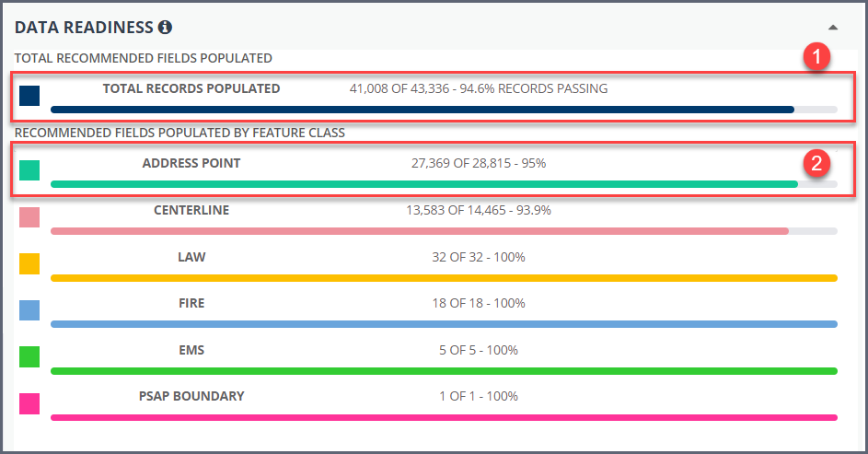Image resolution: width=868 pixels, height=454 pixels.
Task: Click the Total Records Populated progress bar
Action: 444,110
